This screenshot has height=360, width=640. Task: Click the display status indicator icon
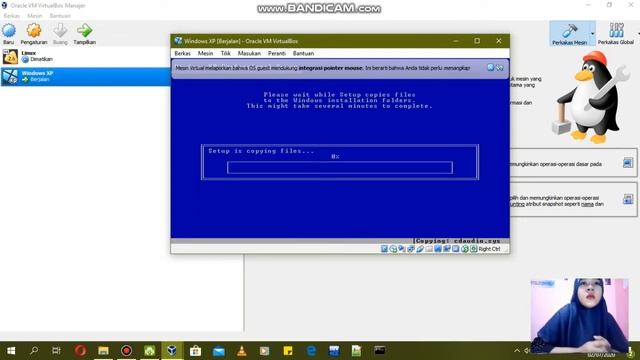coord(438,249)
